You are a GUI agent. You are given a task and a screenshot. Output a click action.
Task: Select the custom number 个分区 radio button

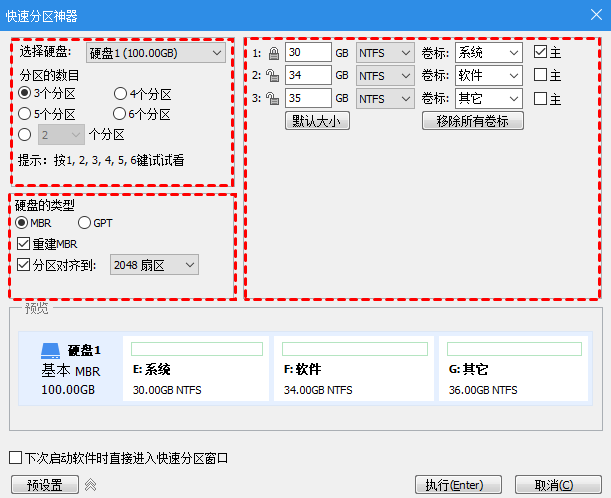25,135
